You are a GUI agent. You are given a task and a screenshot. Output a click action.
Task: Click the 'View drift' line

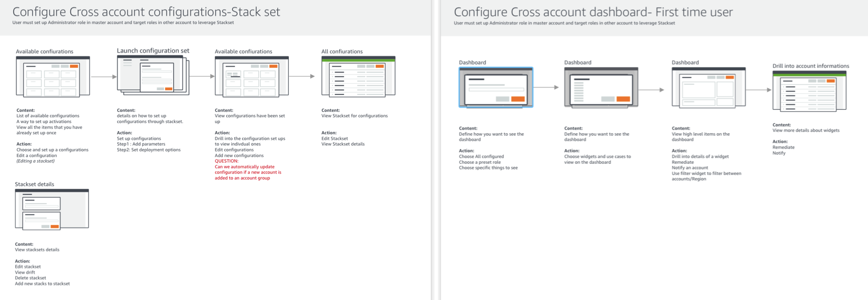click(25, 272)
